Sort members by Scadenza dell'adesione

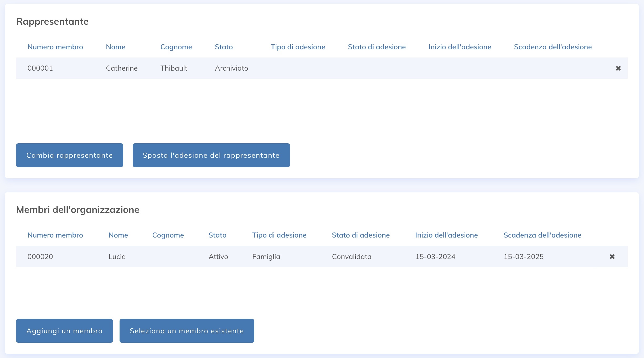click(542, 235)
